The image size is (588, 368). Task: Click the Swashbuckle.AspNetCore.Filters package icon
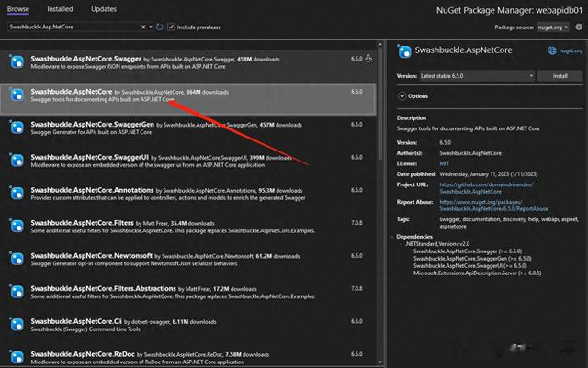(17, 226)
